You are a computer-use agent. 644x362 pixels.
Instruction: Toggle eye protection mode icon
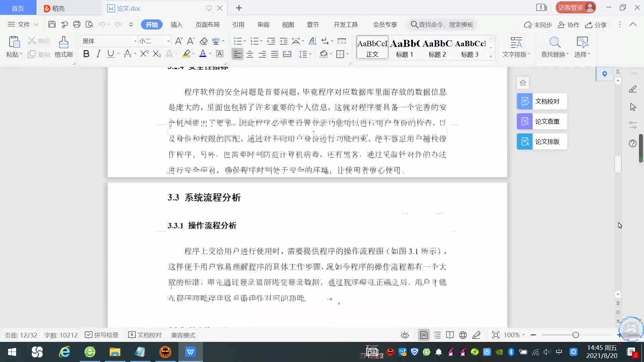pos(405,335)
